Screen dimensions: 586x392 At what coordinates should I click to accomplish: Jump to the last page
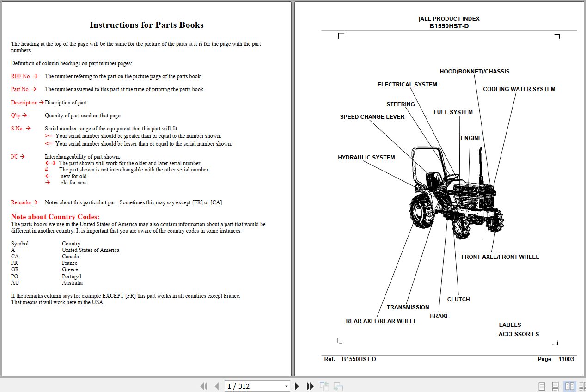pos(311,386)
